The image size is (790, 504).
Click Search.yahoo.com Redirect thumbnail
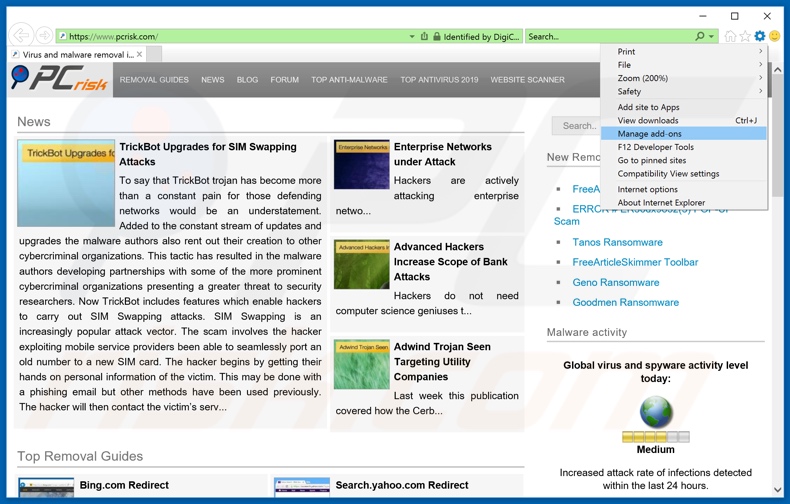pyautogui.click(x=302, y=487)
